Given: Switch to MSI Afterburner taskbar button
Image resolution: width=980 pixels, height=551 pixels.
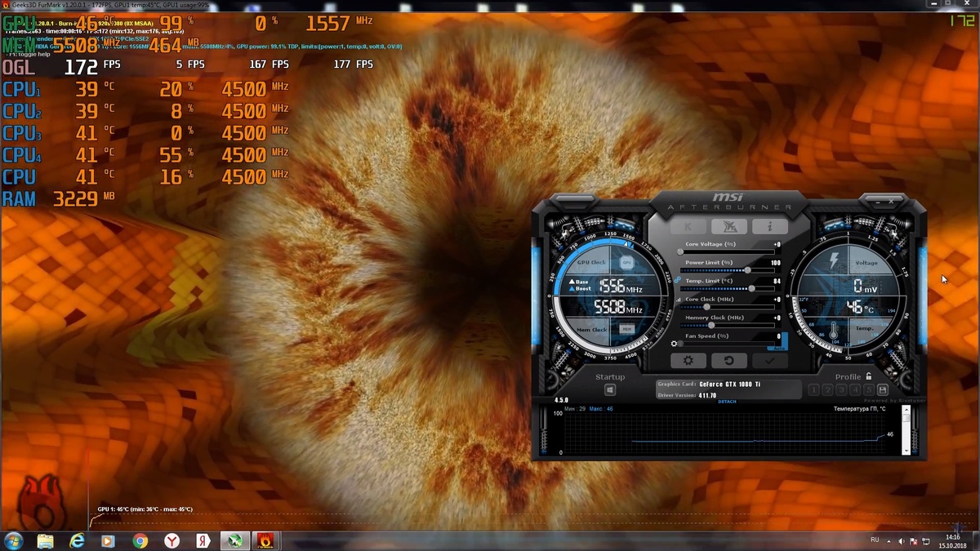Looking at the screenshot, I should click(234, 540).
